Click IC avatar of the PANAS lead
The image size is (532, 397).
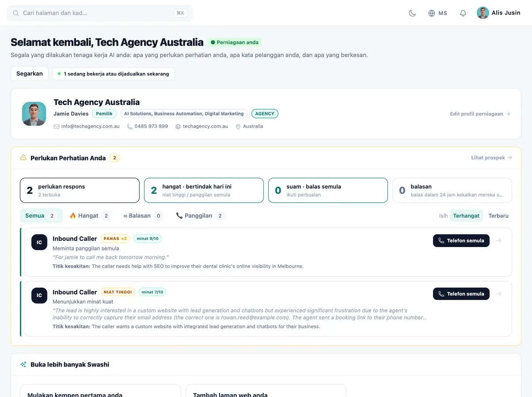point(39,242)
